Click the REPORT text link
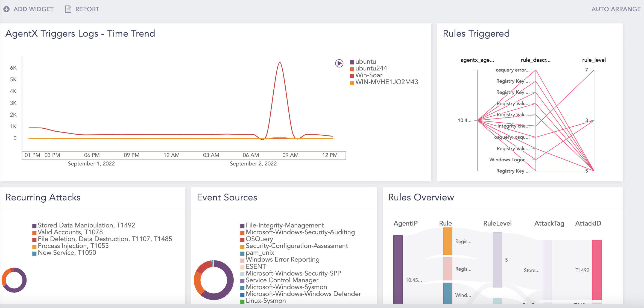This screenshot has width=644, height=308. (x=87, y=9)
